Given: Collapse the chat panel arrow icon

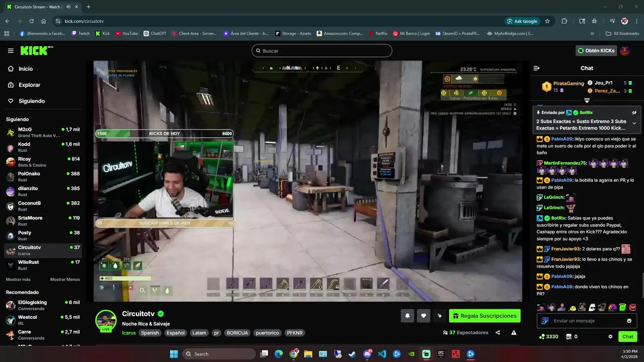Looking at the screenshot, I should tap(536, 68).
